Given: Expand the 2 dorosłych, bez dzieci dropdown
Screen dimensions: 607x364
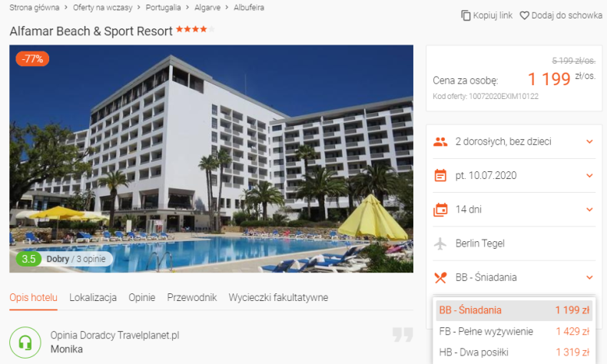Looking at the screenshot, I should click(589, 141).
